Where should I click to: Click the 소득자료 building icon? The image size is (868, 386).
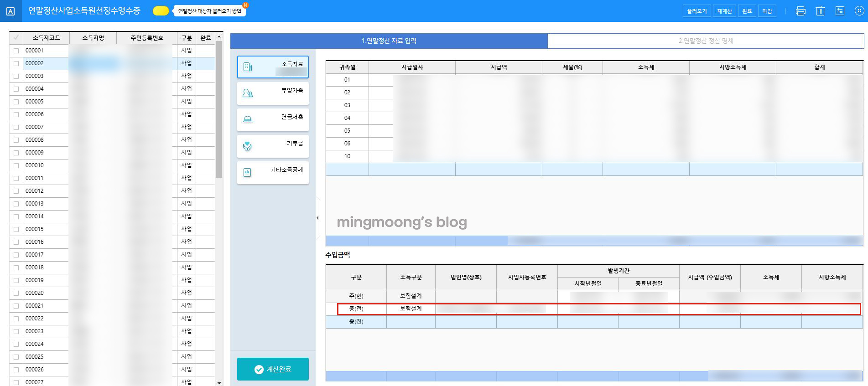click(248, 67)
